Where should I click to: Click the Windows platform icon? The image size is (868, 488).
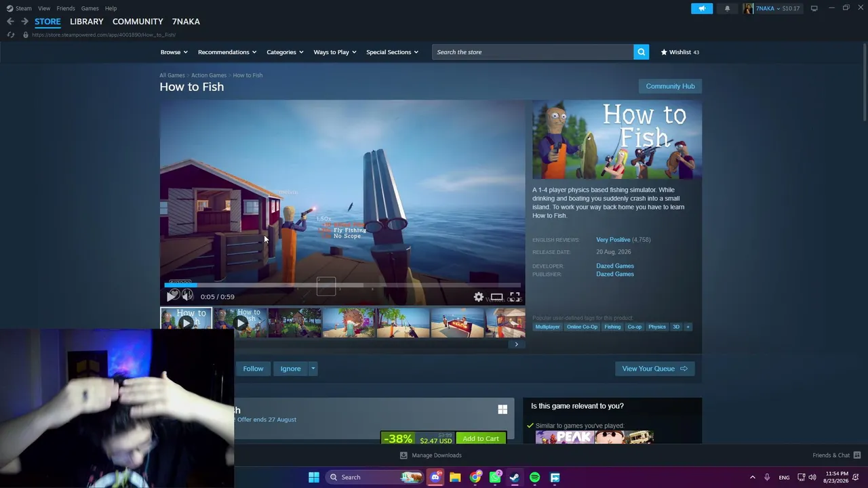coord(502,409)
